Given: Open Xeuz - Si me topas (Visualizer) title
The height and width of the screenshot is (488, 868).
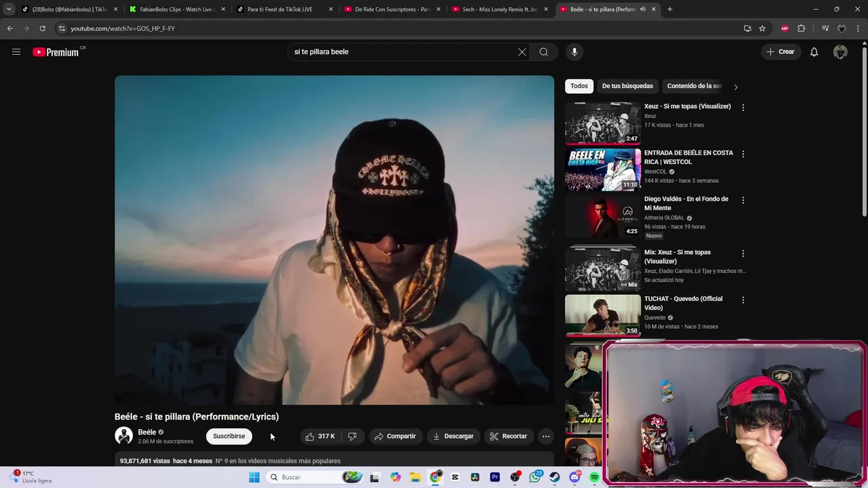Looking at the screenshot, I should [687, 106].
